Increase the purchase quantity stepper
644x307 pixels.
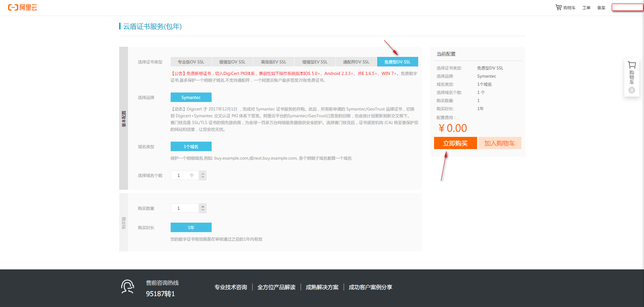click(203, 206)
